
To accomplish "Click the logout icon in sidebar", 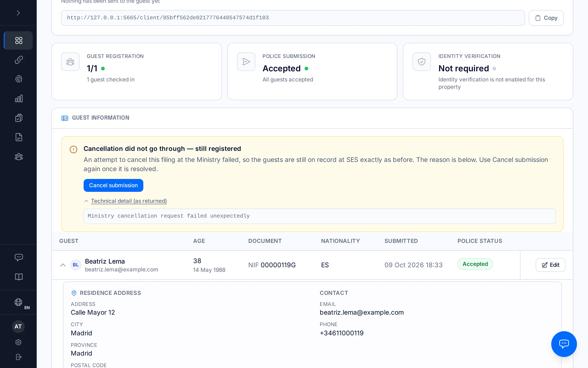I will [18, 357].
